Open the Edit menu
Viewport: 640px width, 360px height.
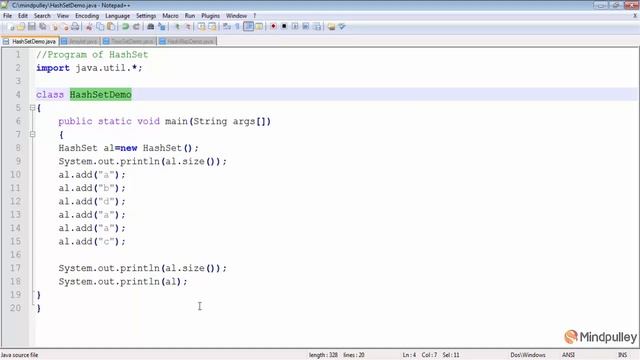(x=23, y=16)
